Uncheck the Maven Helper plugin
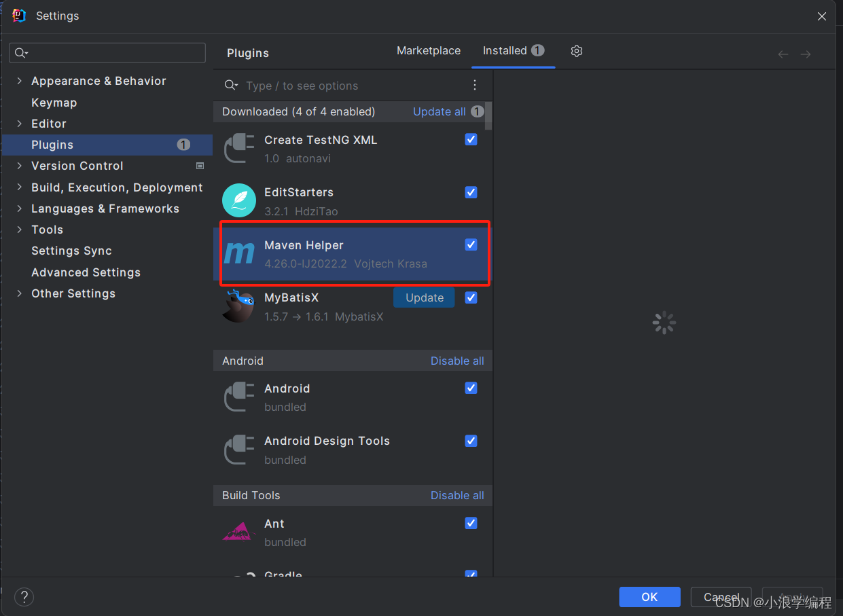 point(471,244)
